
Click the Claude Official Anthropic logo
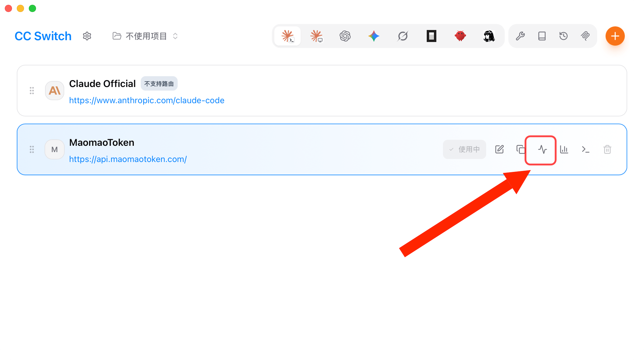(55, 91)
